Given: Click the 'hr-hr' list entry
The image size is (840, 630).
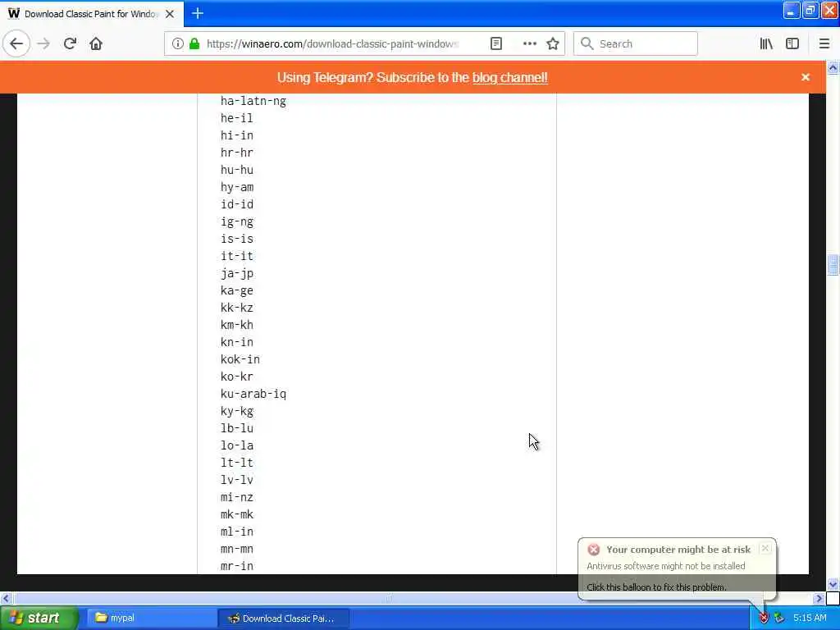Looking at the screenshot, I should (237, 153).
